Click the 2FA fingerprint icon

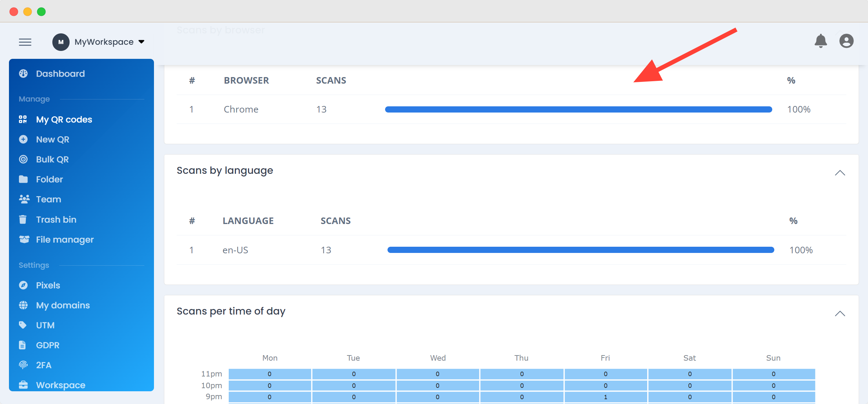23,365
